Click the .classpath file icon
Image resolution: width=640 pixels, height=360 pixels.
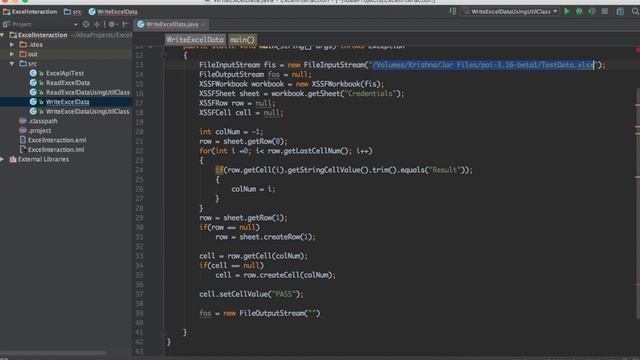(x=23, y=121)
